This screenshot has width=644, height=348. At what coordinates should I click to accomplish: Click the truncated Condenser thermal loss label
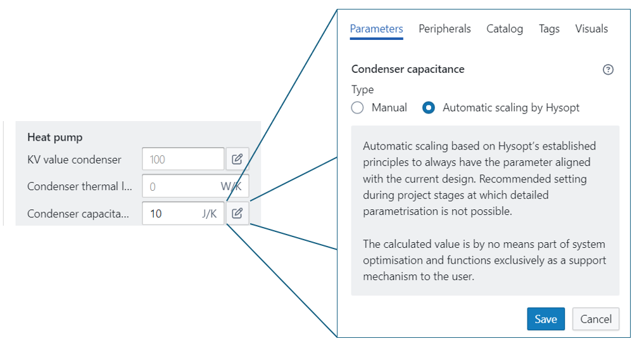[79, 186]
